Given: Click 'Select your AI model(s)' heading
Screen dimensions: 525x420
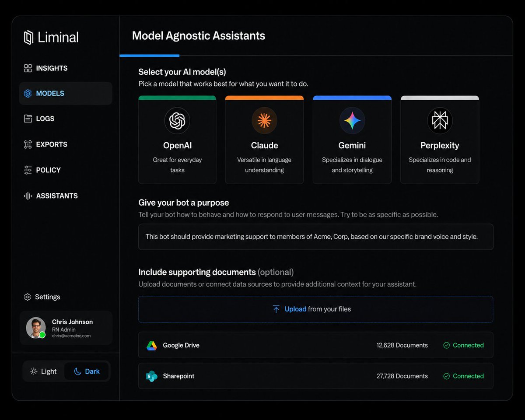Looking at the screenshot, I should [182, 72].
